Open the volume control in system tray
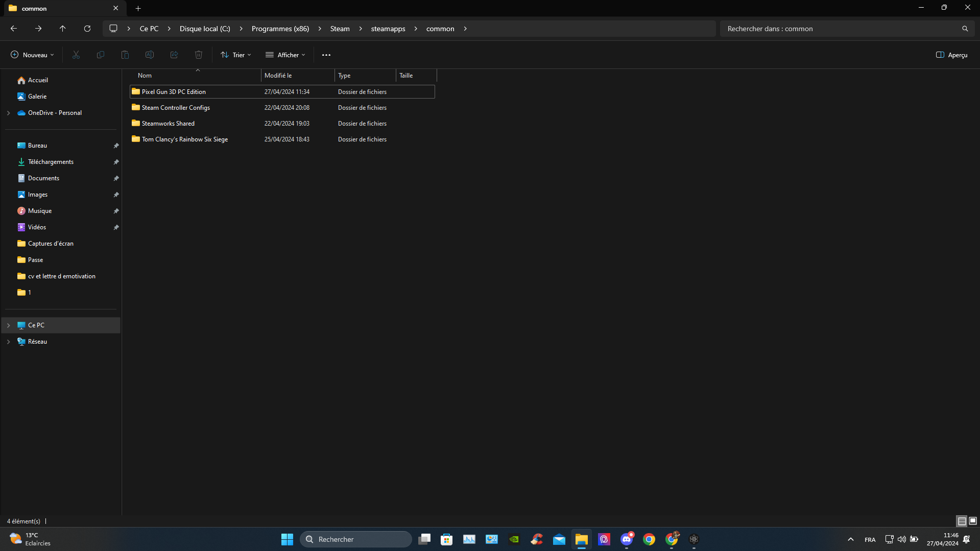 pos(902,539)
